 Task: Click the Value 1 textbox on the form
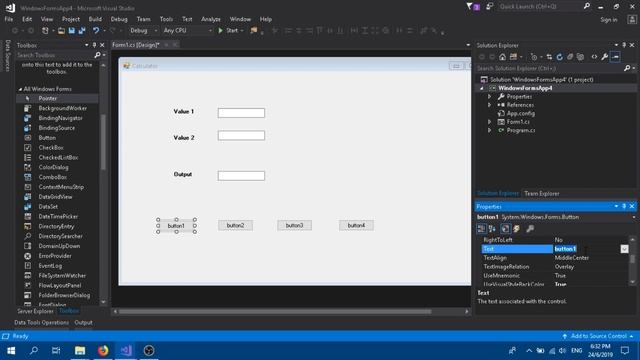pyautogui.click(x=241, y=113)
